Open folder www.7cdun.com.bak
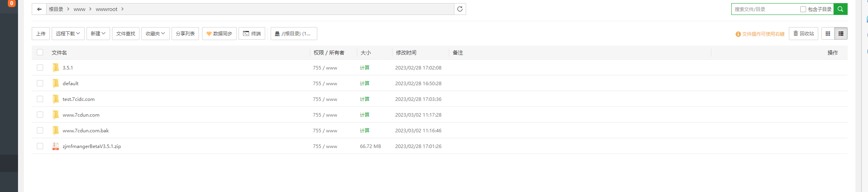Image resolution: width=868 pixels, height=192 pixels. 86,130
